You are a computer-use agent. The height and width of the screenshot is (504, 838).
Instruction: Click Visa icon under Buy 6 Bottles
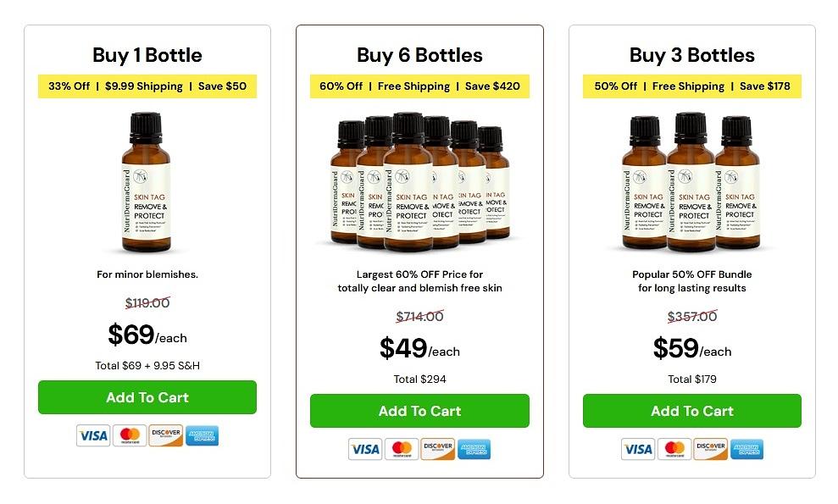point(365,449)
